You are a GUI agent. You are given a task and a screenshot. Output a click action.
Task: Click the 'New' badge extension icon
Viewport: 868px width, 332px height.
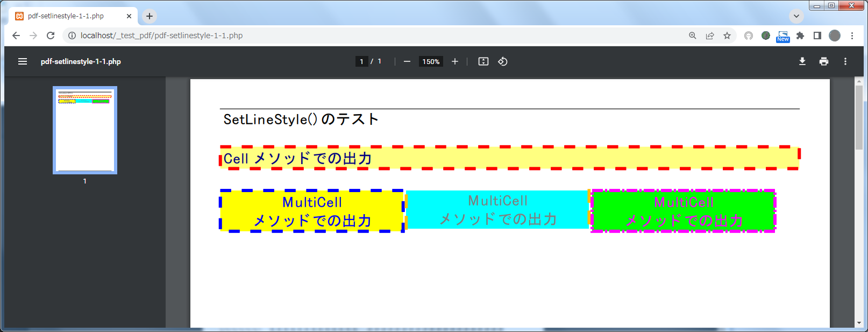coord(783,37)
